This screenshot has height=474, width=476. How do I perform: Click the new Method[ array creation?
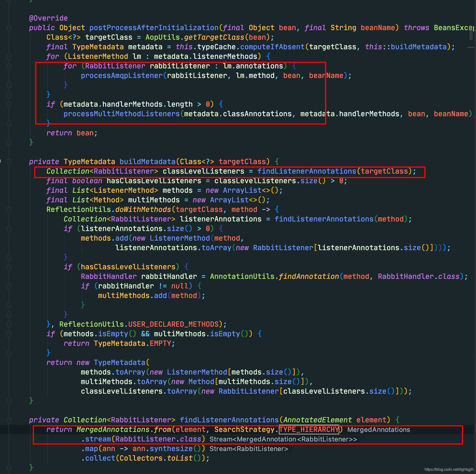point(193,382)
